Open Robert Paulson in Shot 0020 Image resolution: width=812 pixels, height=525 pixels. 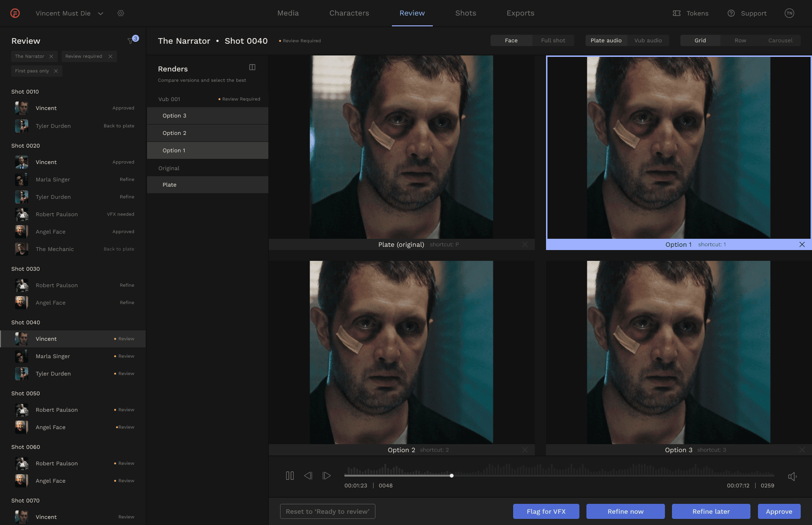tap(73, 214)
